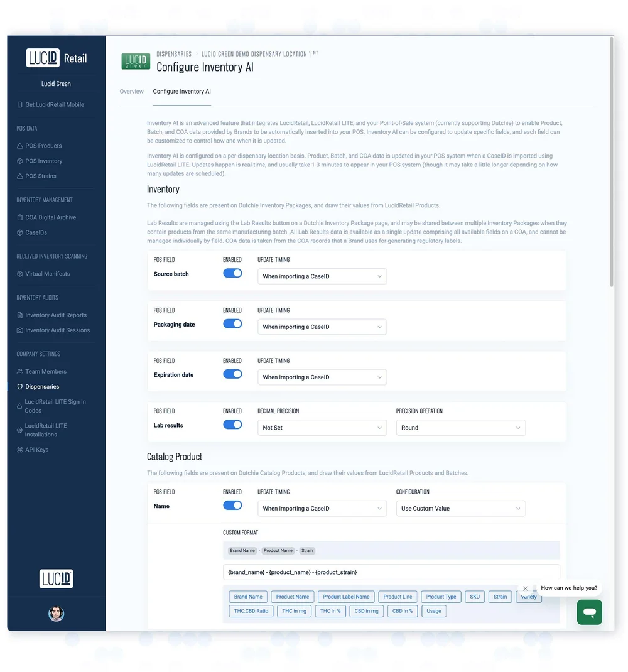Click the Dispensaries breadcrumb link
The height and width of the screenshot is (672, 628).
pyautogui.click(x=174, y=54)
